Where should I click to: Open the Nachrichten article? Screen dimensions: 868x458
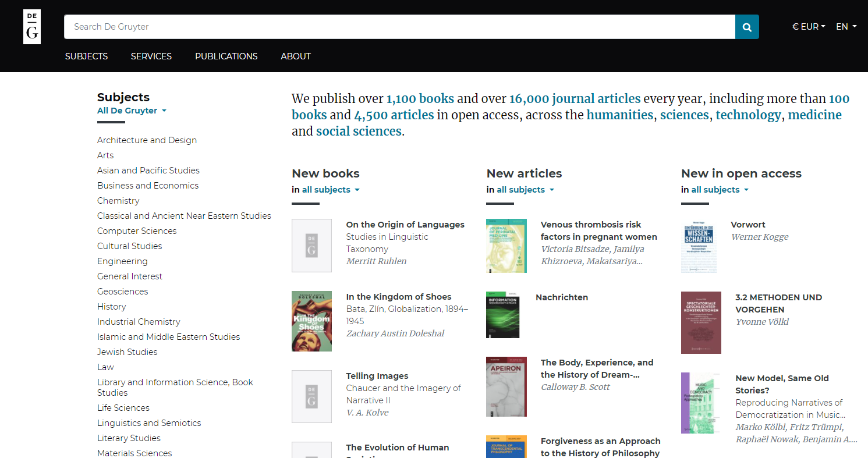[x=562, y=297]
